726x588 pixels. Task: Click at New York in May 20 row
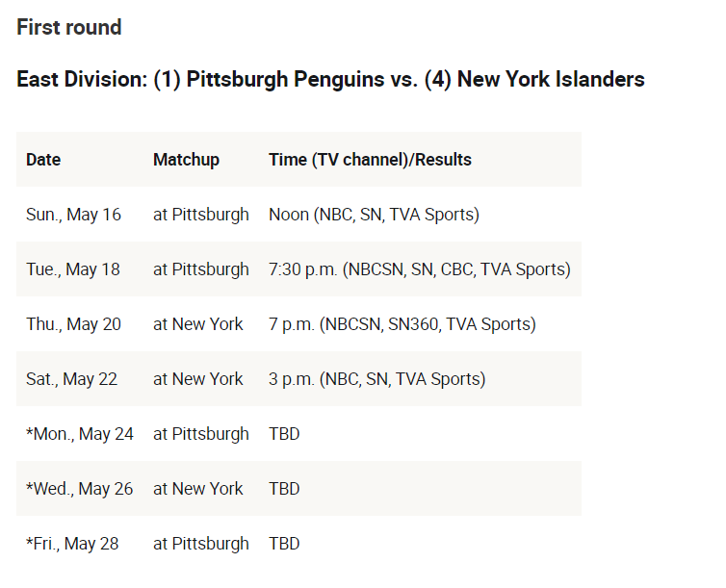[x=198, y=324]
